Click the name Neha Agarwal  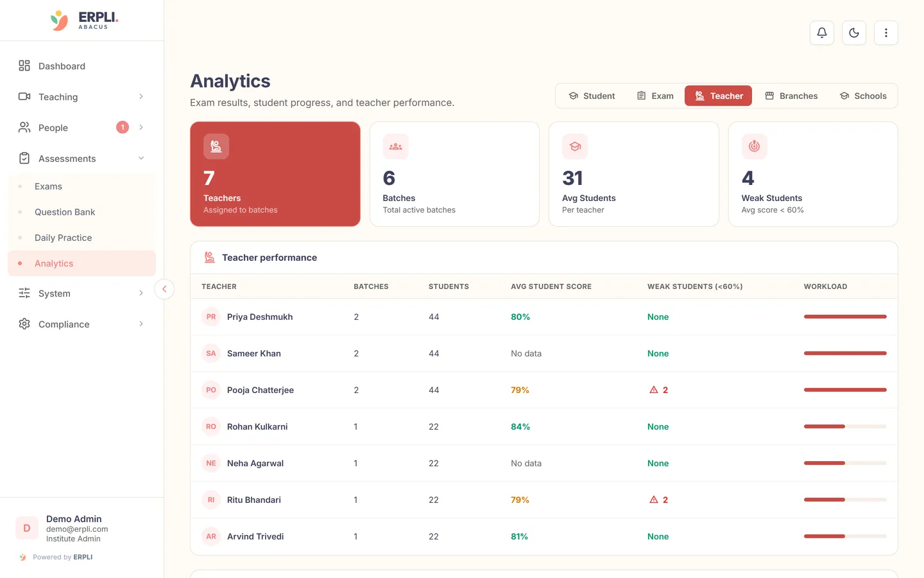pyautogui.click(x=255, y=463)
